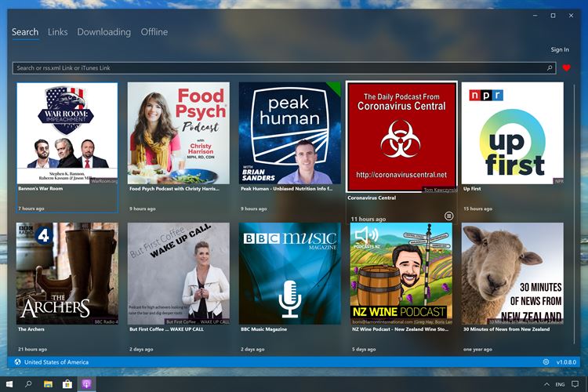Click the purple podcast app taskbar icon
Screen dimensions: 588x392
click(x=86, y=384)
